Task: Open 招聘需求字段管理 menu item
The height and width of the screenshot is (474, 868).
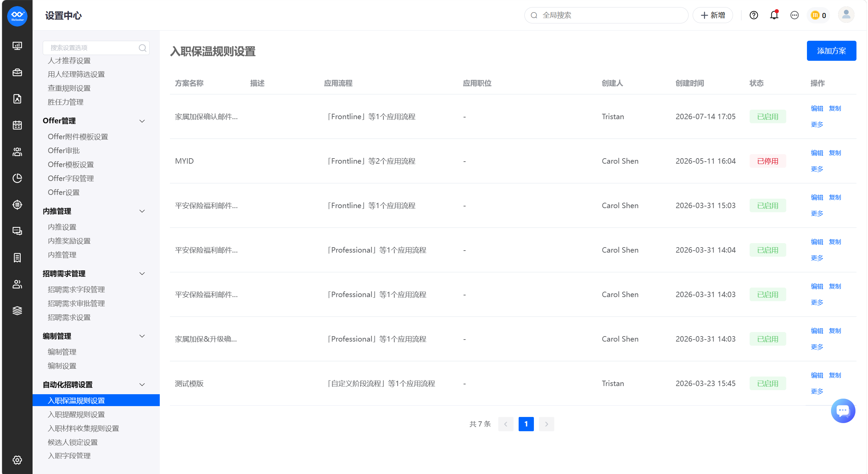Action: coord(76,290)
